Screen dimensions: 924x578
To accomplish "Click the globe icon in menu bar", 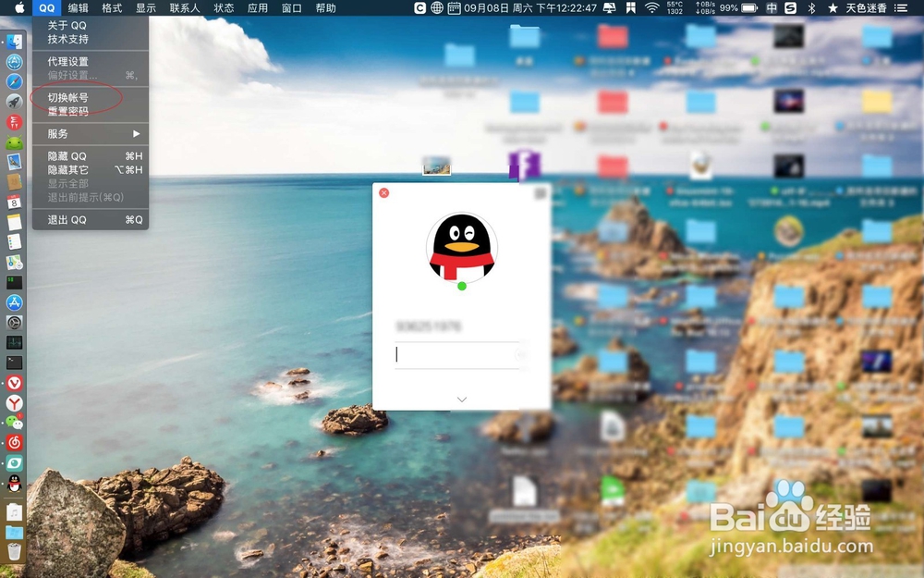I will 437,7.
